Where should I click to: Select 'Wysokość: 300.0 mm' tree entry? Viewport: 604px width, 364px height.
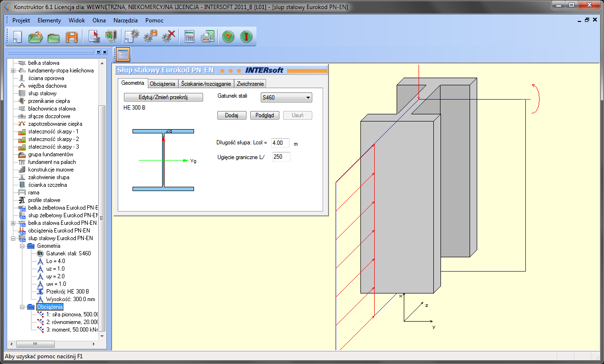pyautogui.click(x=71, y=299)
